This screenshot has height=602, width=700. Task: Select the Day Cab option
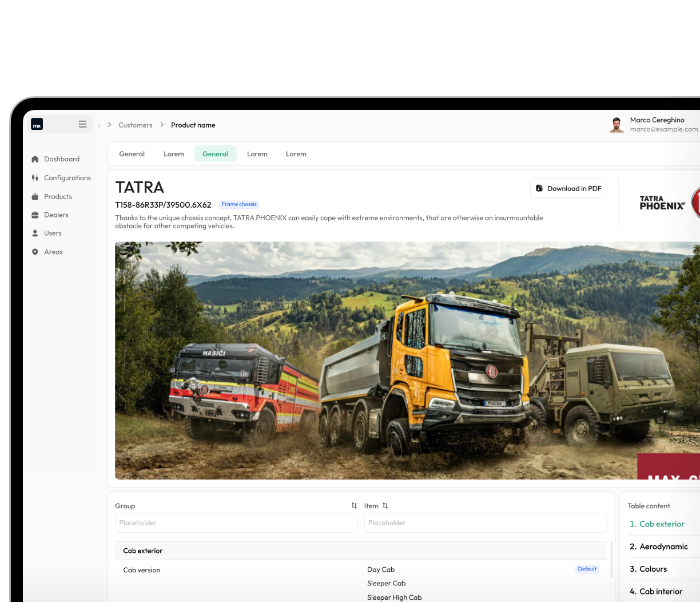(381, 569)
